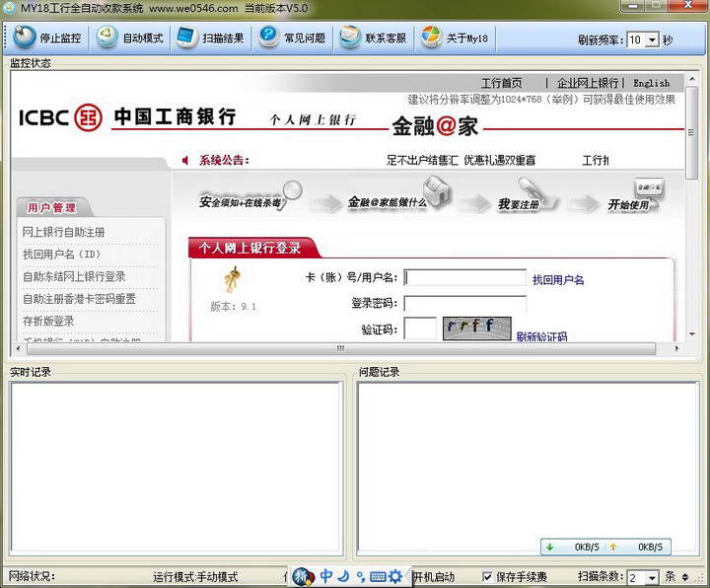Click the 停止监控 stop monitoring icon

point(25,37)
